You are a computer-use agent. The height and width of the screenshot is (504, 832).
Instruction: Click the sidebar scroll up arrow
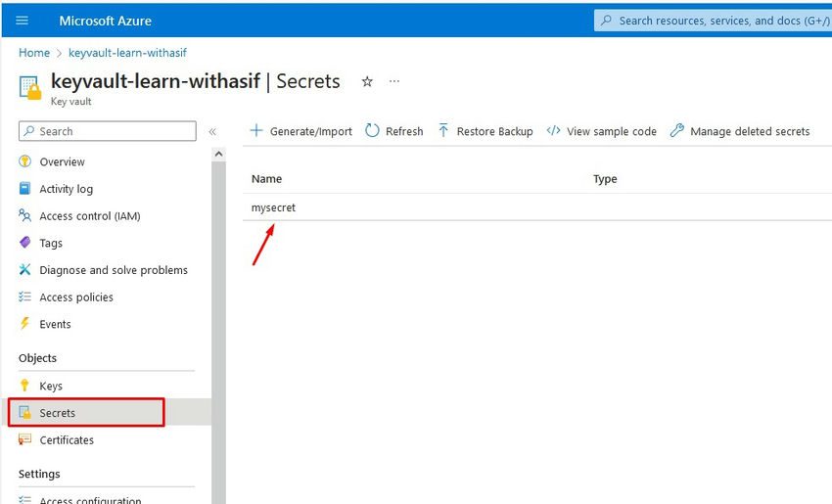(218, 155)
